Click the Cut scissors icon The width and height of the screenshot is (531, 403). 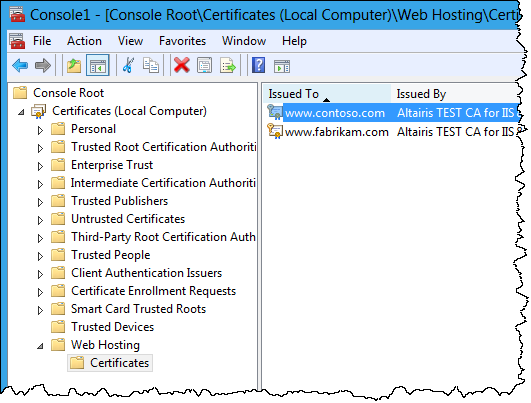[x=128, y=65]
